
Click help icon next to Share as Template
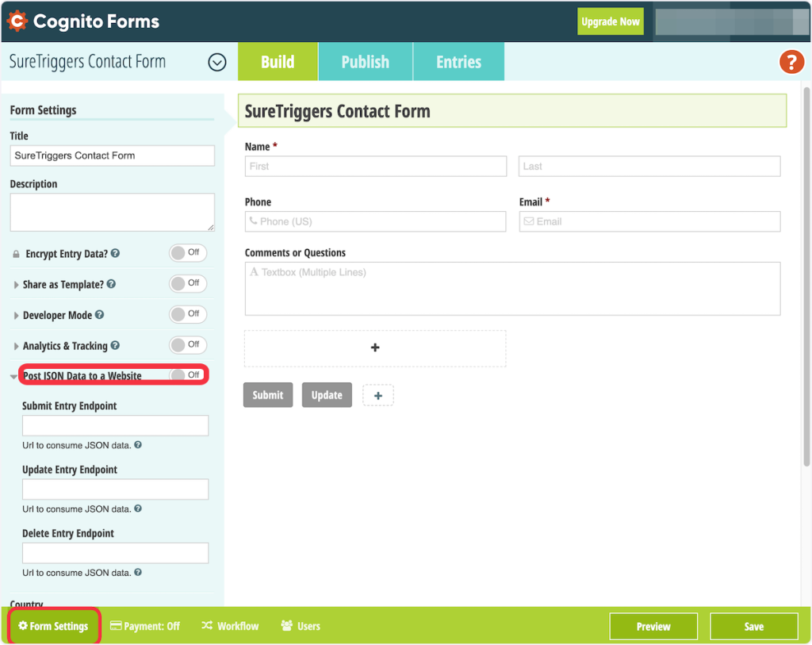(x=111, y=284)
